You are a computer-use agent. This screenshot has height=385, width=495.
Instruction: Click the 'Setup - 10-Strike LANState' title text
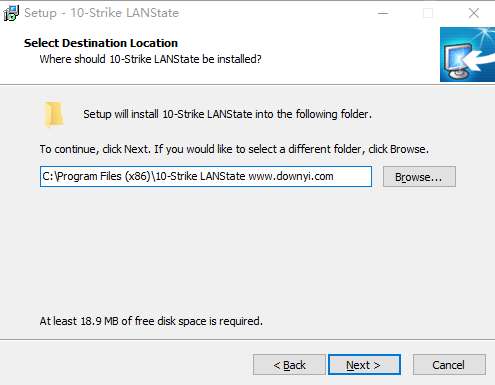pyautogui.click(x=102, y=13)
